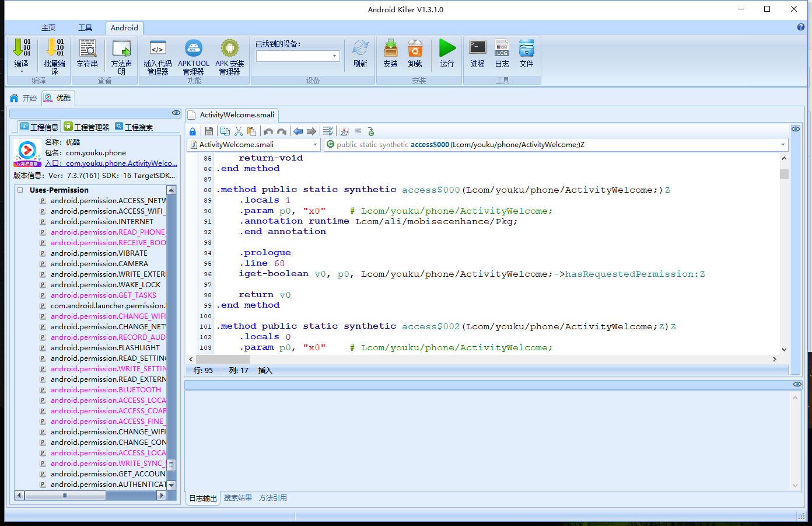Click the 刷新 refresh devices icon
This screenshot has height=526, width=812.
[360, 48]
